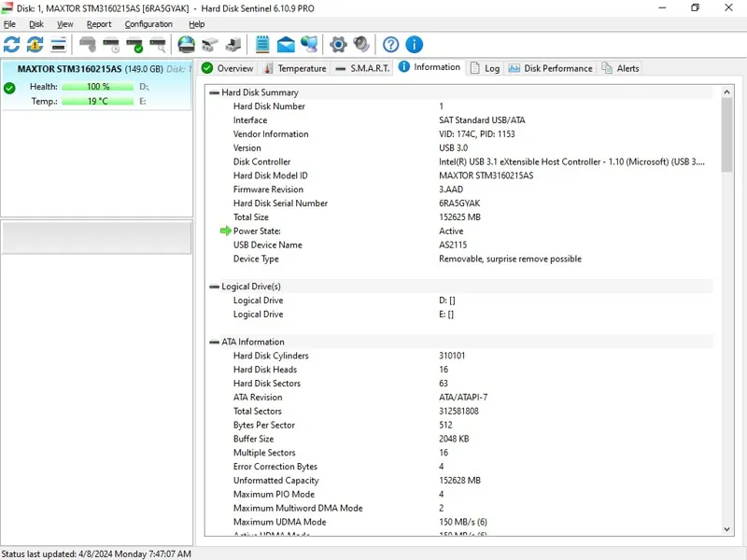Switch to the Alerts tab
Image resolution: width=747 pixels, height=560 pixels.
click(621, 68)
